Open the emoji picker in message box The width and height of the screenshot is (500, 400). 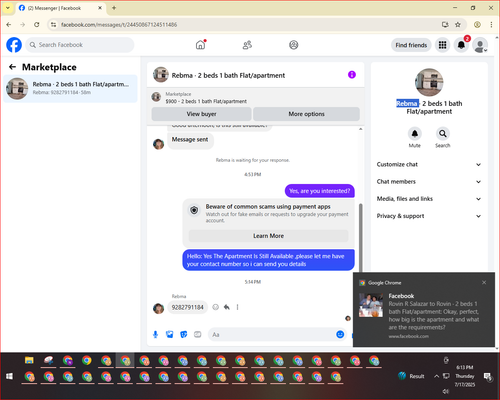pyautogui.click(x=340, y=334)
